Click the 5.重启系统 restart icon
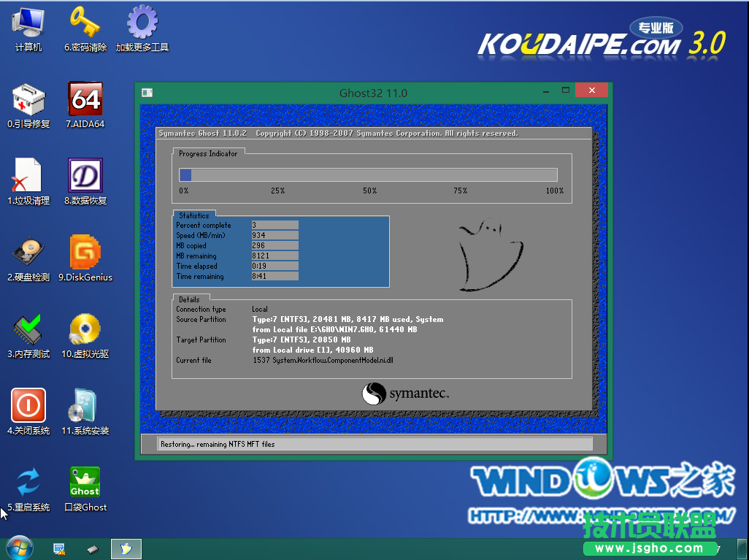Image resolution: width=749 pixels, height=560 pixels. [28, 483]
